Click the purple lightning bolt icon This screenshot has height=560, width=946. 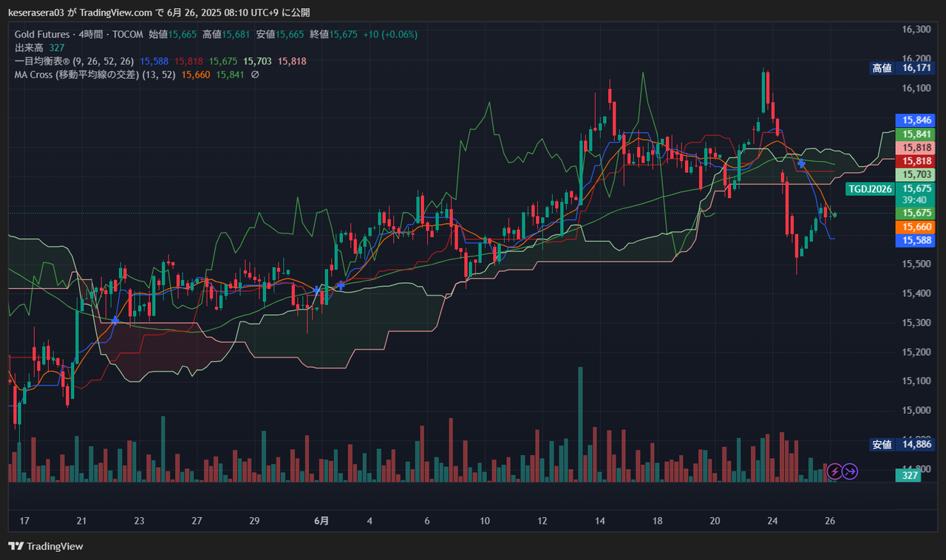click(x=834, y=471)
